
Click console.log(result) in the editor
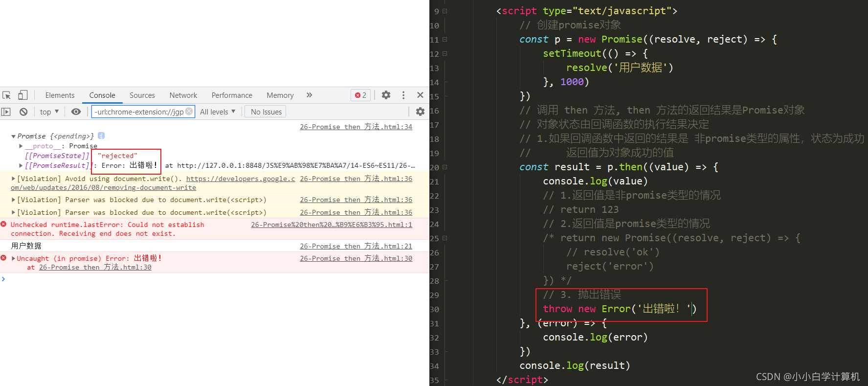click(x=575, y=365)
